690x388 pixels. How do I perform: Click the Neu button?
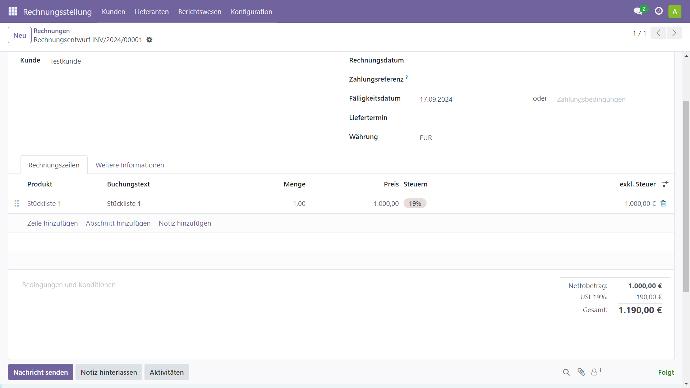19,35
